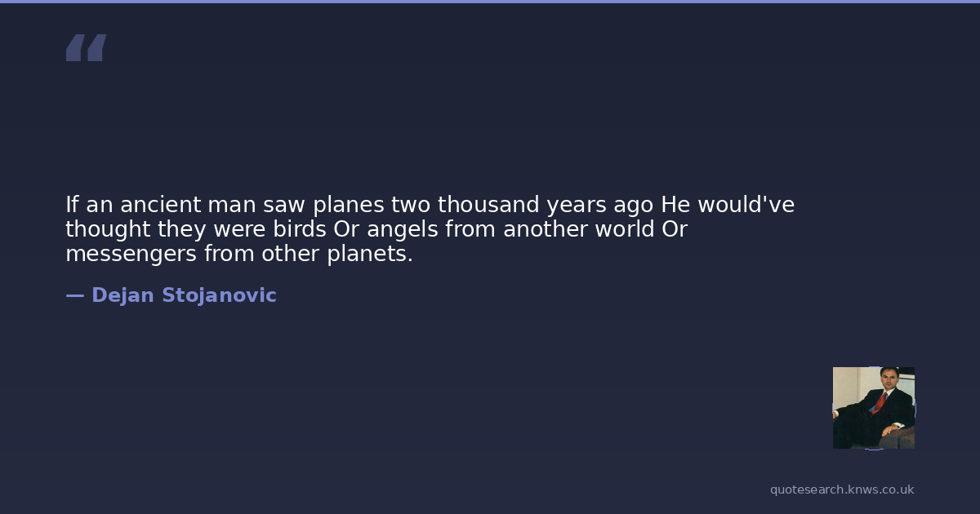
Task: Click the purple accent bar at the top
Action: coord(490,2)
